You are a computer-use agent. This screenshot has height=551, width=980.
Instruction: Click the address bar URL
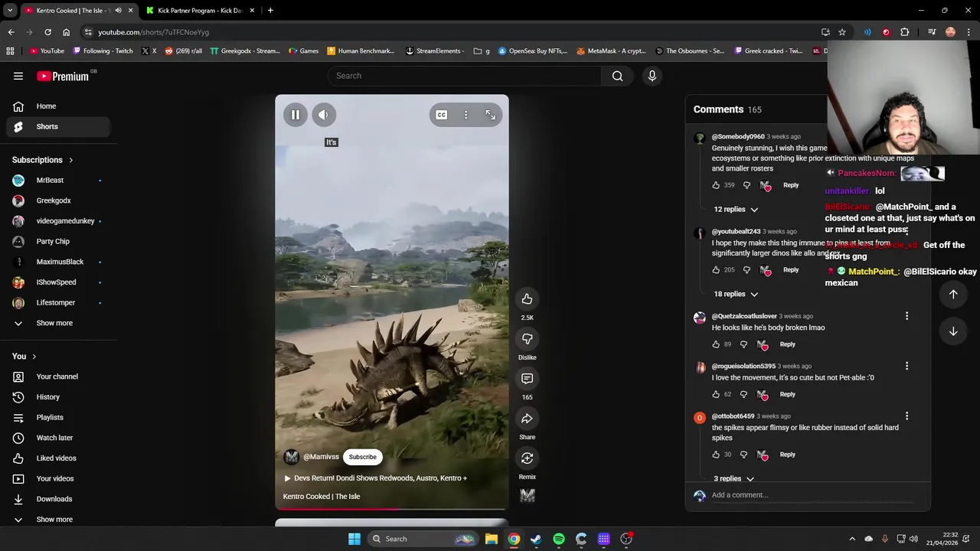pos(153,32)
